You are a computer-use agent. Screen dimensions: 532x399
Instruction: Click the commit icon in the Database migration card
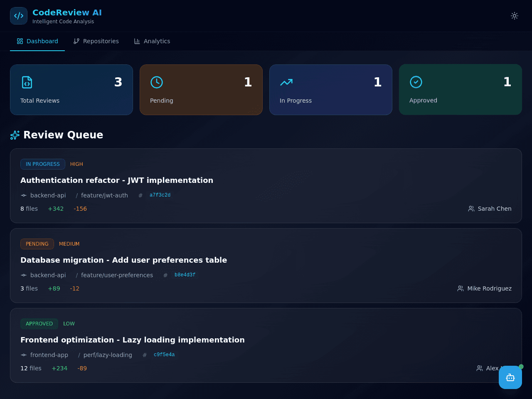(x=24, y=275)
